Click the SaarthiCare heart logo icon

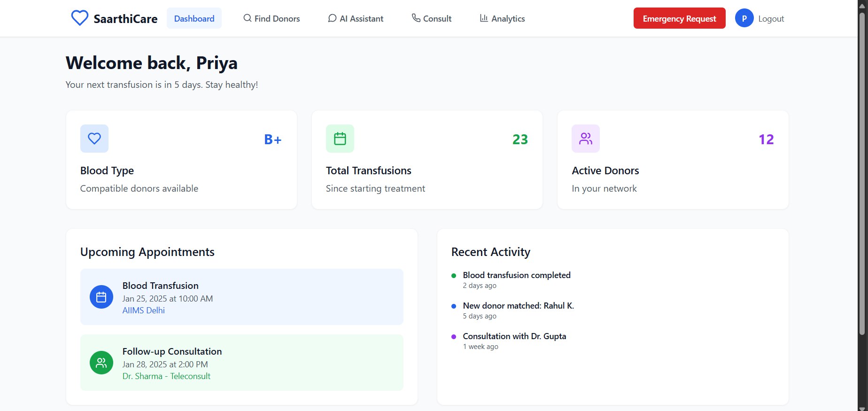click(x=79, y=18)
